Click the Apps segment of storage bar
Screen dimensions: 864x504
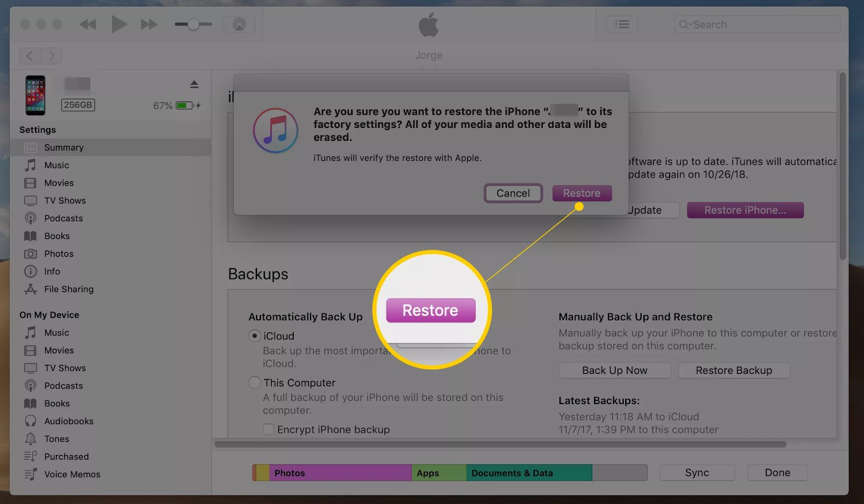click(439, 473)
